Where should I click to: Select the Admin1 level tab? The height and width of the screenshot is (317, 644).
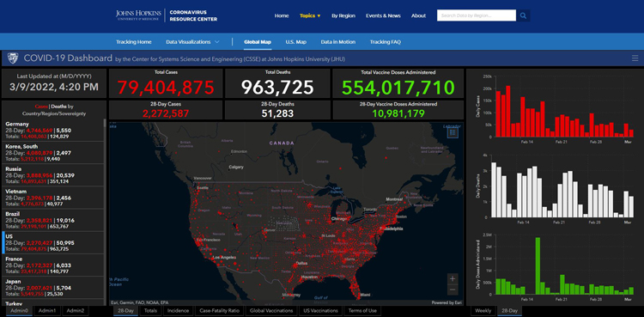47,311
